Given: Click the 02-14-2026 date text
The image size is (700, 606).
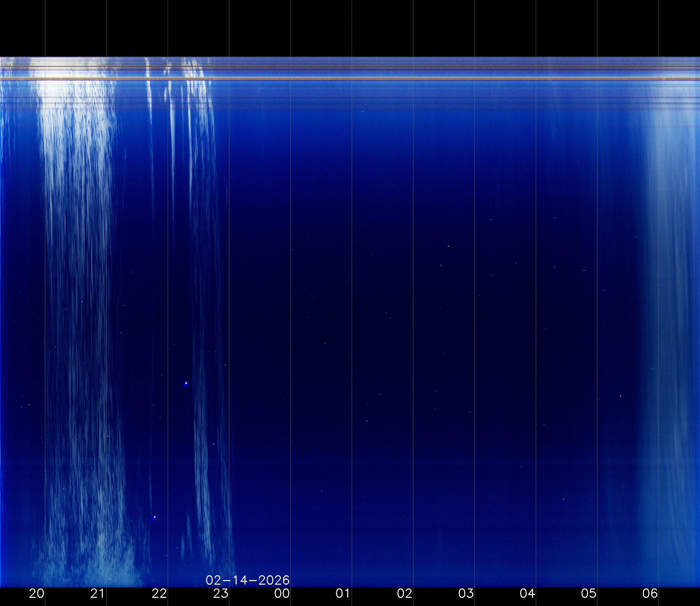Looking at the screenshot, I should click(x=247, y=580).
